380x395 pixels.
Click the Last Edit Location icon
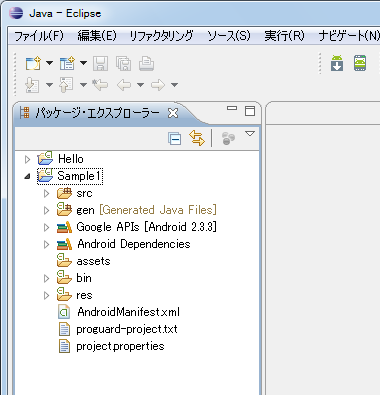[x=100, y=85]
